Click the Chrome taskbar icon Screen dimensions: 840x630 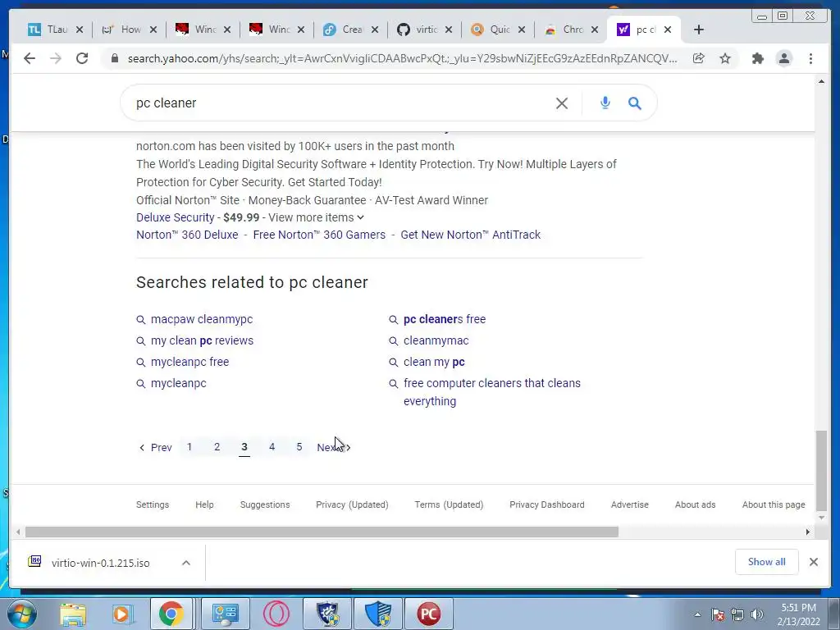pos(171,614)
